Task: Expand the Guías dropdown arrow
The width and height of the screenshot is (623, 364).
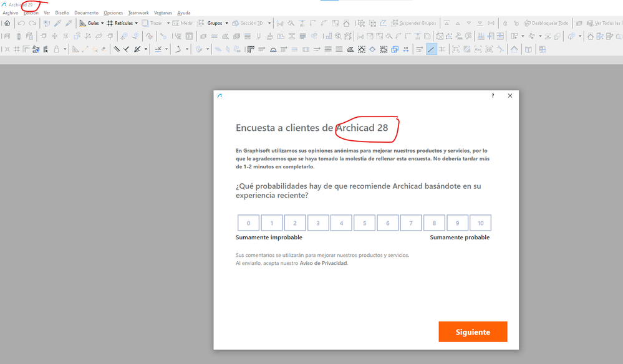Action: 102,23
